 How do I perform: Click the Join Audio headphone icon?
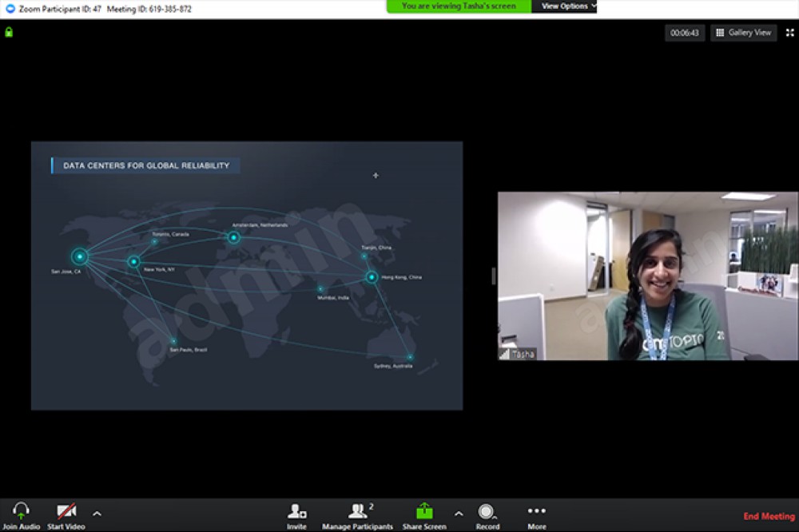(x=21, y=510)
